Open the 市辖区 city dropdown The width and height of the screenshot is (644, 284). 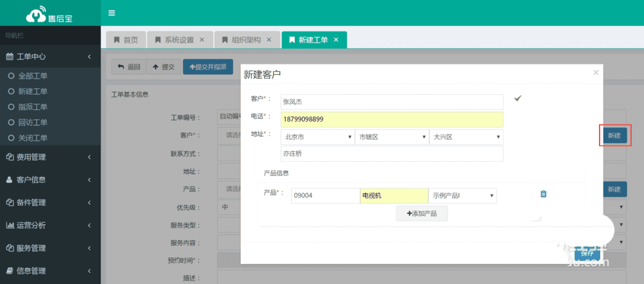[392, 137]
